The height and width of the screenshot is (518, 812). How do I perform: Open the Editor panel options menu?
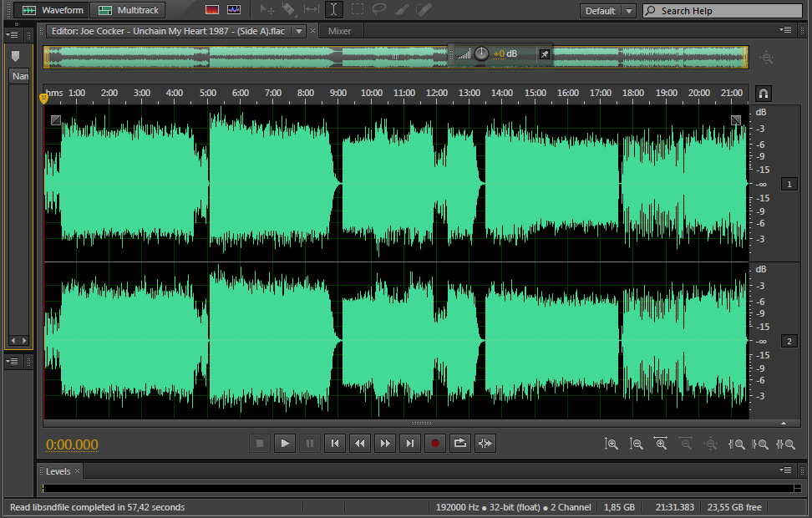785,30
